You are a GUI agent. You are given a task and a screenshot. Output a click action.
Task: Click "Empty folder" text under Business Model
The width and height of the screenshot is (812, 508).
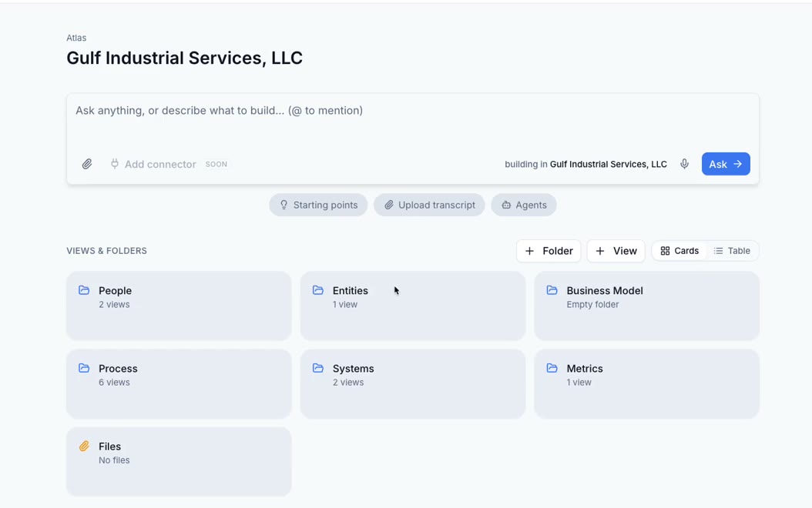point(592,304)
